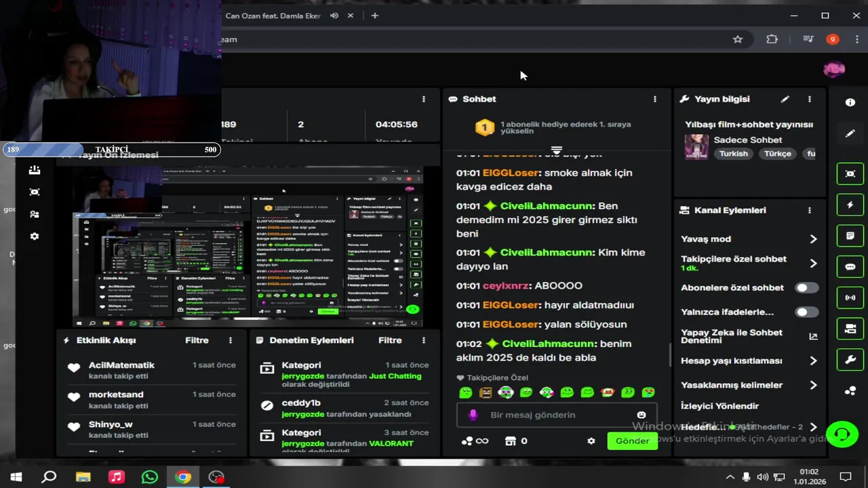Toggle Yalnızca ifadelerle switch

coord(806,312)
